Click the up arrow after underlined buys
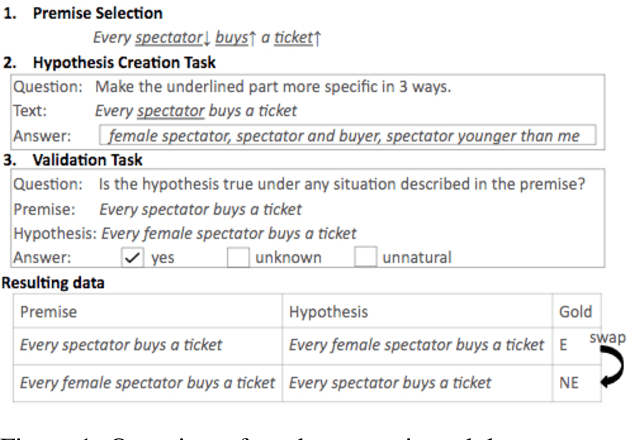This screenshot has height=440, width=628. (x=250, y=38)
